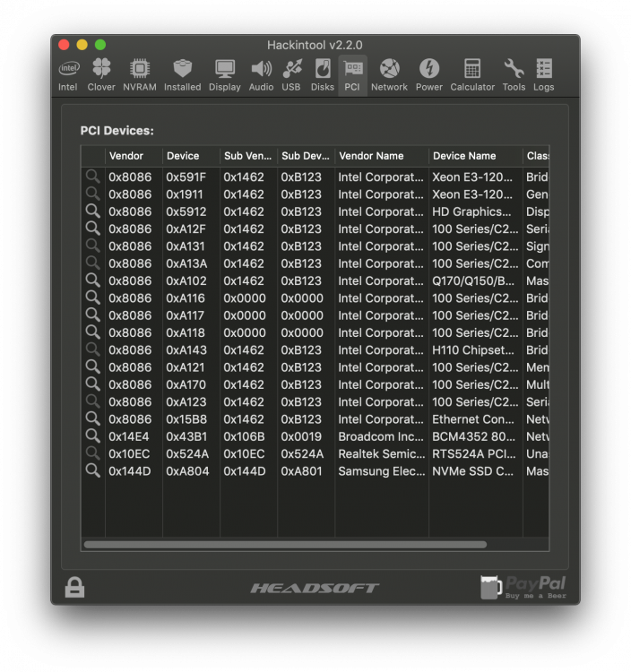Open the Tools section
Image resolution: width=631 pixels, height=672 pixels.
click(x=514, y=75)
